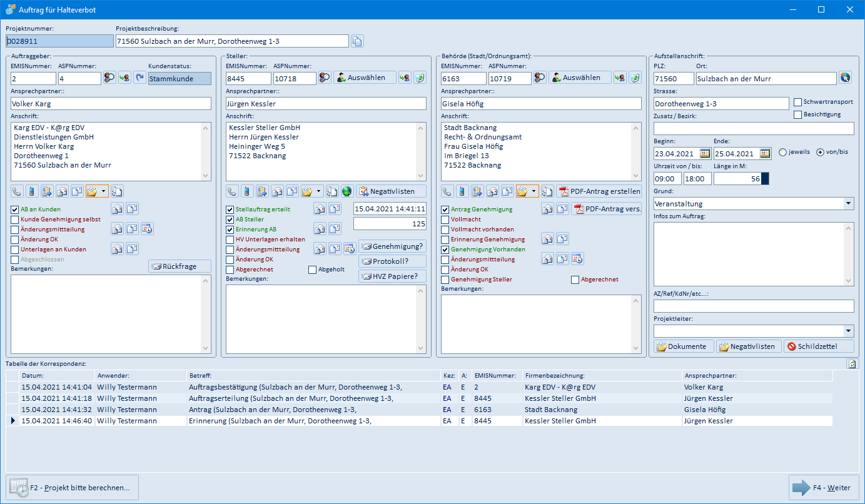Viewport: 865px width, 504px height.
Task: Enable the Besichtigung checkbox
Action: [798, 114]
